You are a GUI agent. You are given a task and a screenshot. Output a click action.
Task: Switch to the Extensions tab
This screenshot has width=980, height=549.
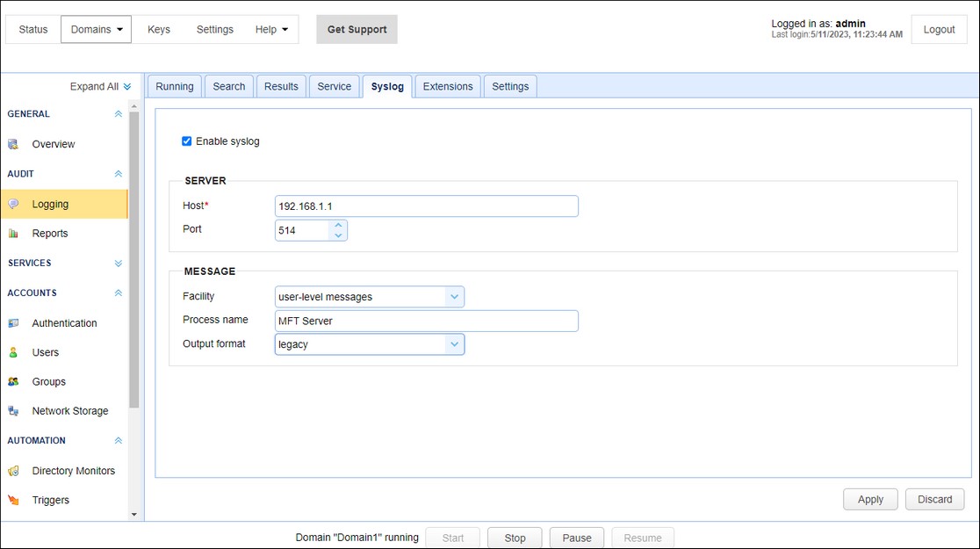click(x=448, y=86)
